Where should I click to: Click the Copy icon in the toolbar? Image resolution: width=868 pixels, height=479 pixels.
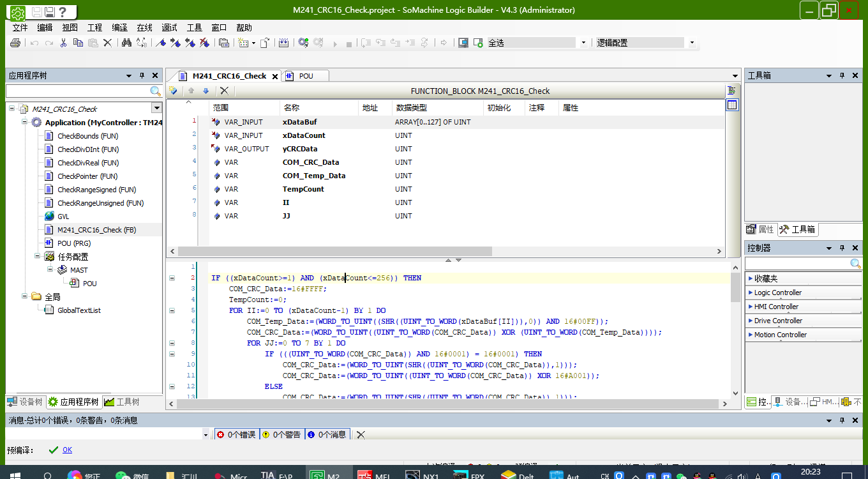click(x=78, y=43)
